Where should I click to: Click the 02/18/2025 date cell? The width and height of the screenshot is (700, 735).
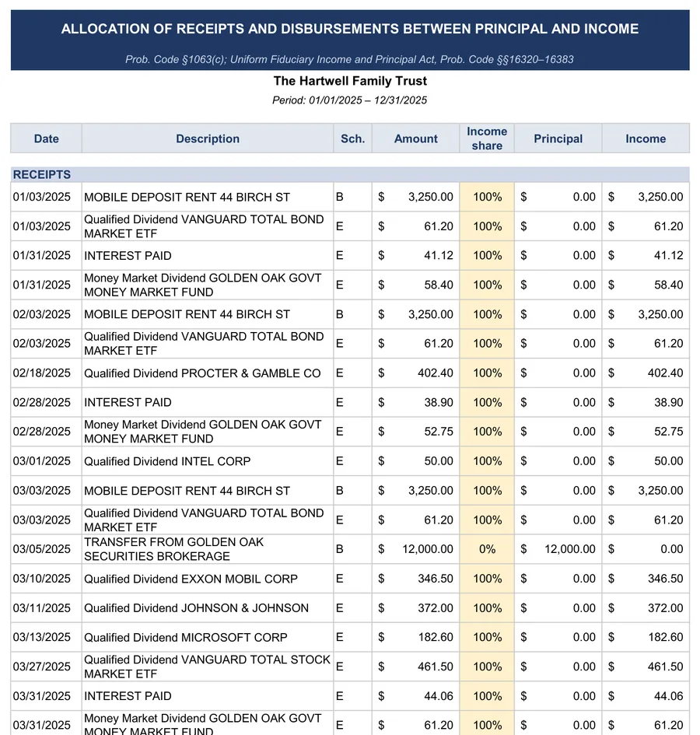coord(47,373)
